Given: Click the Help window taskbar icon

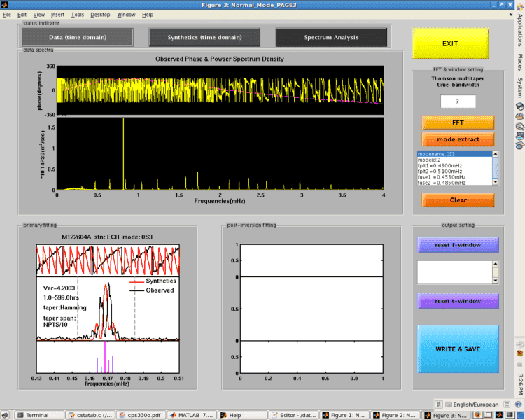Looking at the screenshot, I should [235, 415].
